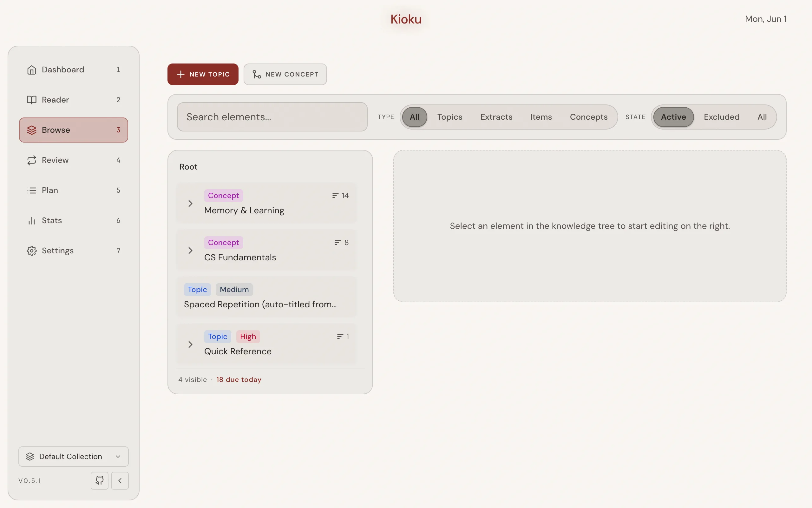Click Concept badge on Memory & Learning
Screen dimensions: 812x508
coord(224,196)
